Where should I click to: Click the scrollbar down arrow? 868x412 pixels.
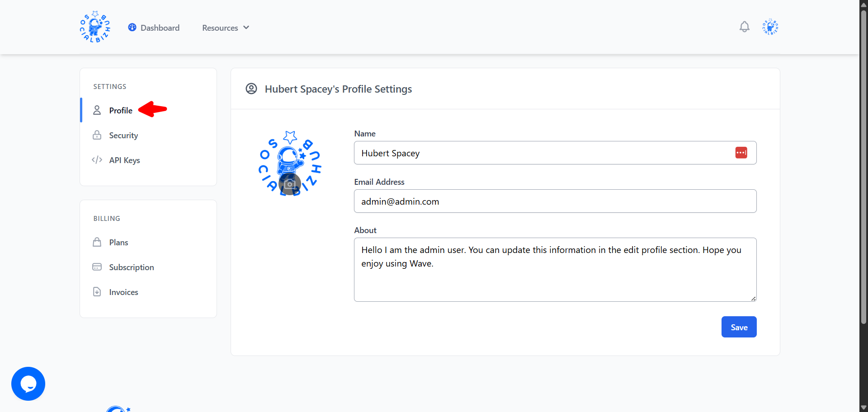tap(863, 407)
